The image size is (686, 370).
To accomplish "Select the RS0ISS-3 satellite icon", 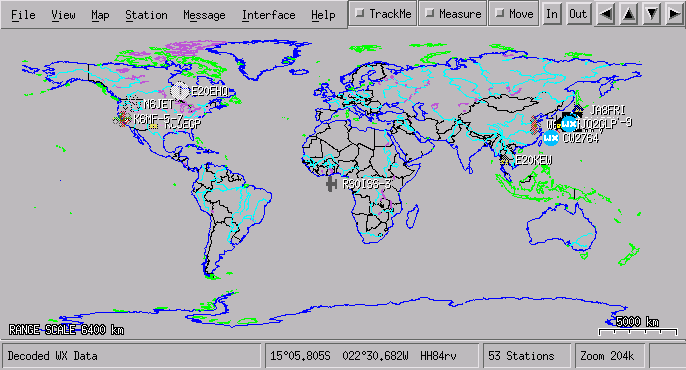I will point(332,184).
